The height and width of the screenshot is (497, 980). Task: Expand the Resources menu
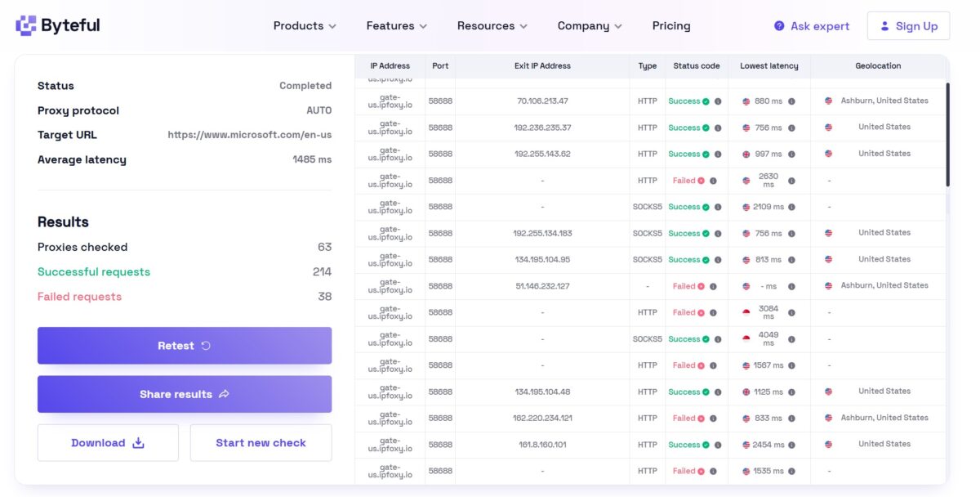click(x=492, y=26)
